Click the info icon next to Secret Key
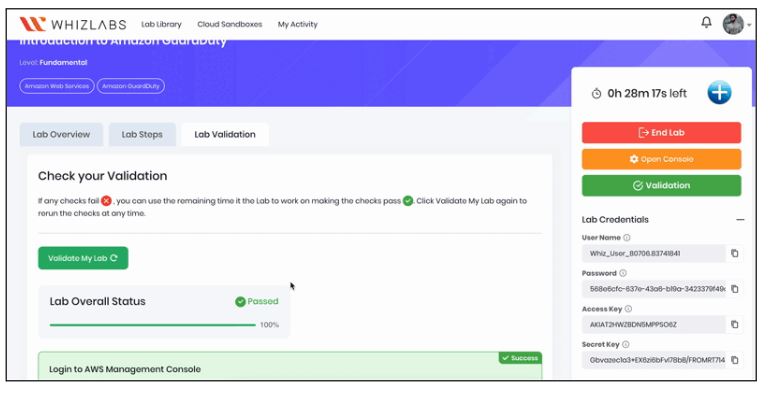Screen dimensions: 778x404 coord(626,344)
